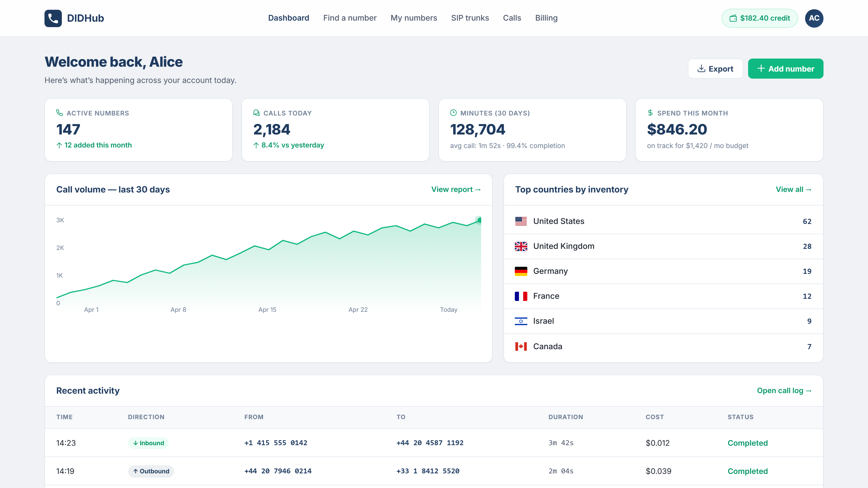The width and height of the screenshot is (868, 488).
Task: Click the phone icon beside Active Numbers
Action: (59, 113)
